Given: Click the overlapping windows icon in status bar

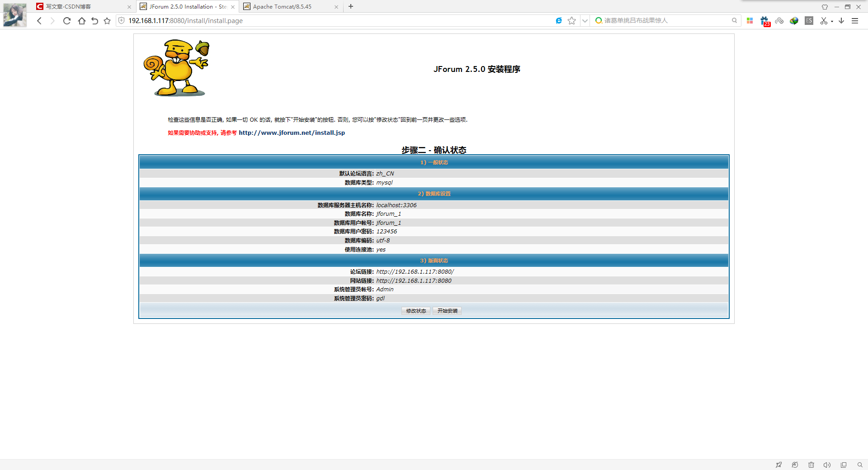Looking at the screenshot, I should [844, 465].
